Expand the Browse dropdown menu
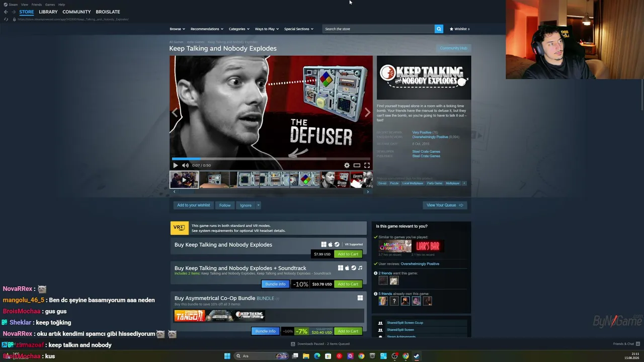The width and height of the screenshot is (644, 362). (177, 29)
